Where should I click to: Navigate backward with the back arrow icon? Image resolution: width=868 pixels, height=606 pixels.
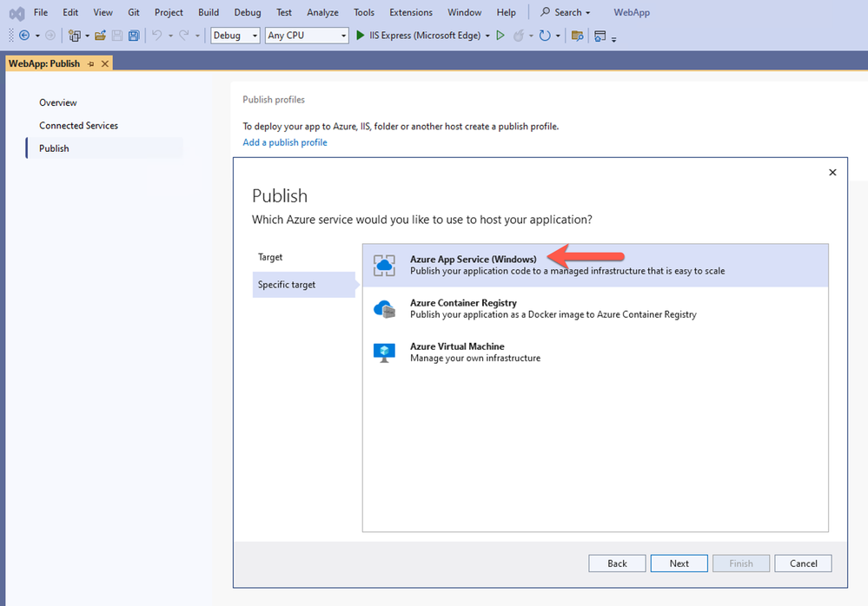[24, 36]
